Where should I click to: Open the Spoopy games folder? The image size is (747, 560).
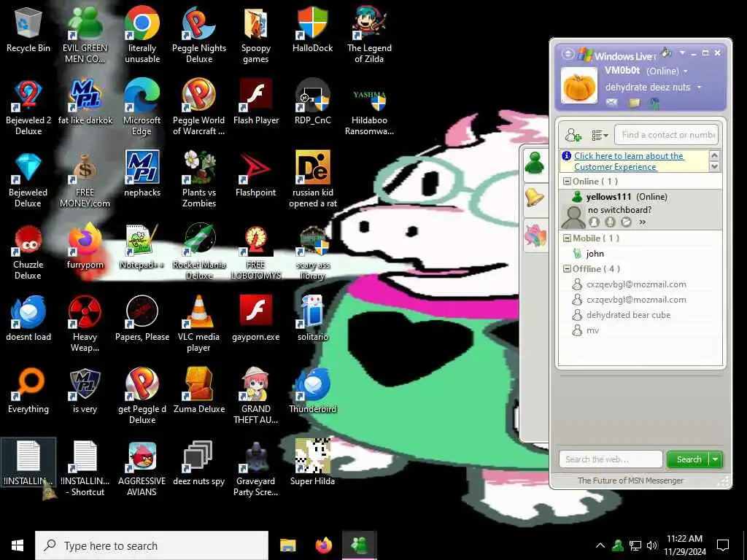[256, 34]
